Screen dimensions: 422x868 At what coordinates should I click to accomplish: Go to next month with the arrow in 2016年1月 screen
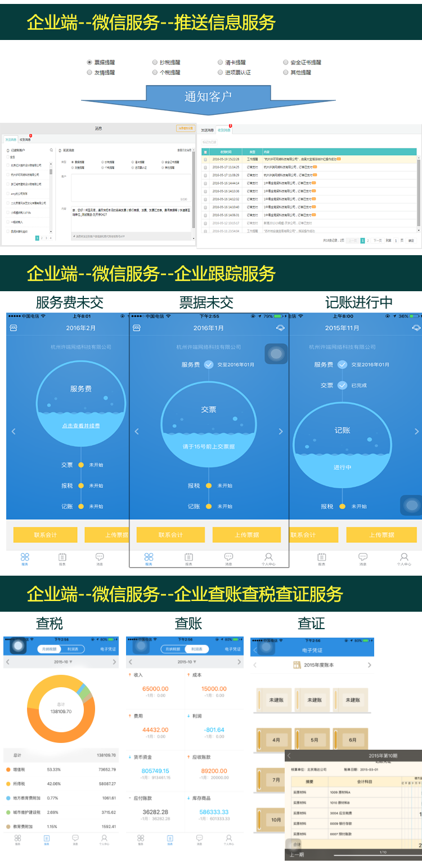[281, 431]
